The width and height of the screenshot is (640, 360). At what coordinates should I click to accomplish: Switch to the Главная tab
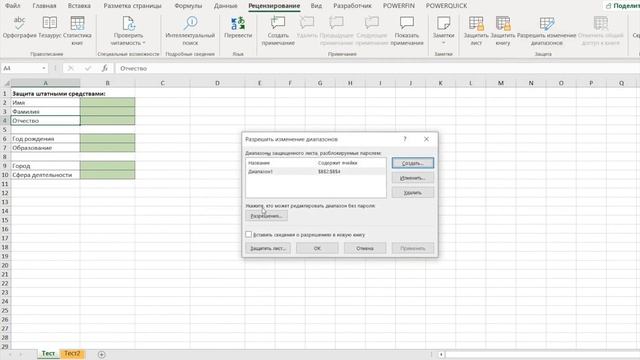pyautogui.click(x=44, y=6)
